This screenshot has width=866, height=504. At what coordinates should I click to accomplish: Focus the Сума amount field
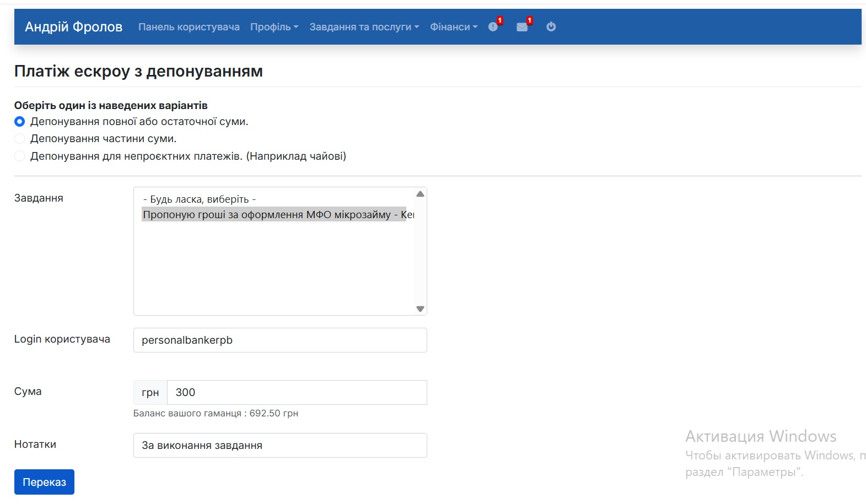pyautogui.click(x=297, y=393)
